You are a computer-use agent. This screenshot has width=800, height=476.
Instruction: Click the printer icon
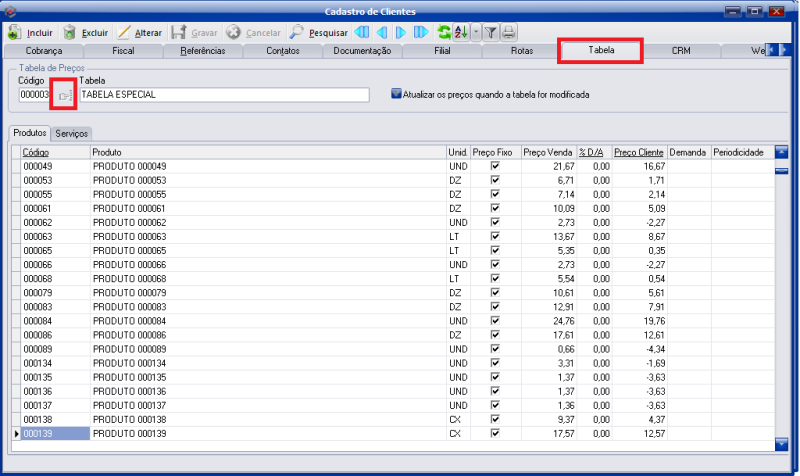pos(509,33)
